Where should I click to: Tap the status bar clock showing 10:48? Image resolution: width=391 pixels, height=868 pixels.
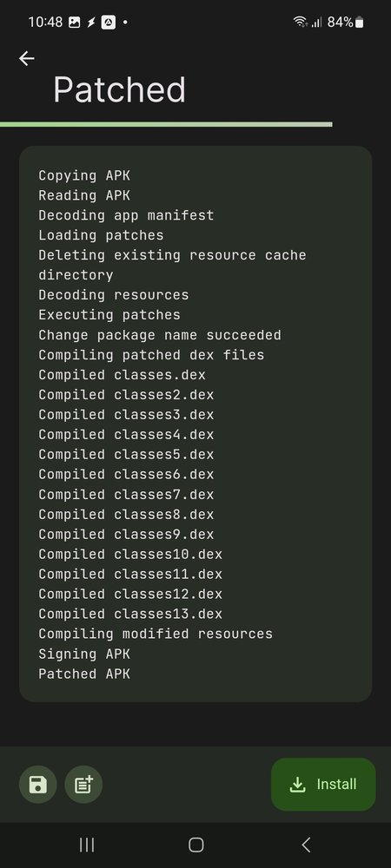45,23
